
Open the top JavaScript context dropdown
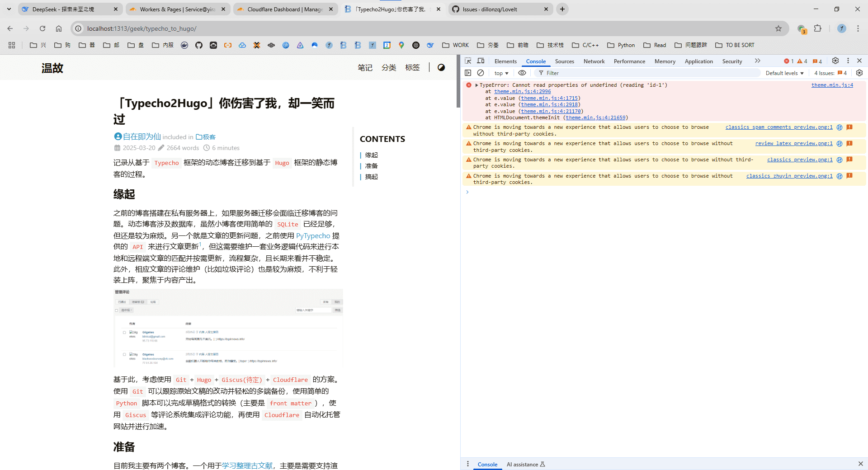(x=501, y=73)
